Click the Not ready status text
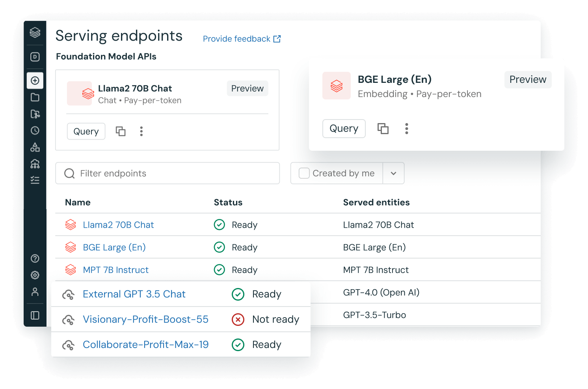588x389 pixels. coord(276,319)
